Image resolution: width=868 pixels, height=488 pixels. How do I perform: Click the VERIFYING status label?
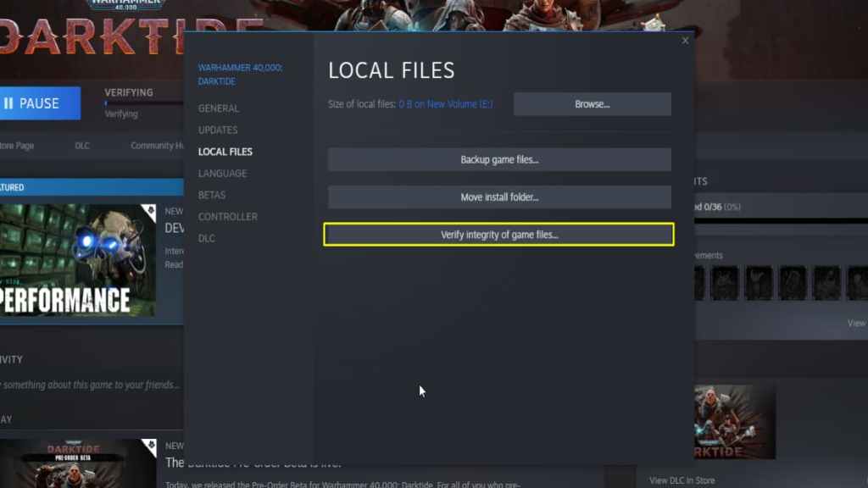129,92
